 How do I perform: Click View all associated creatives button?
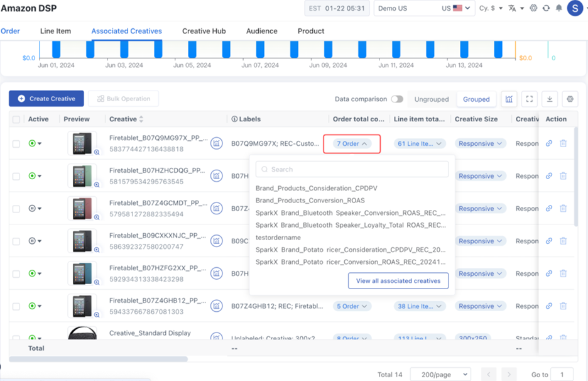[398, 280]
